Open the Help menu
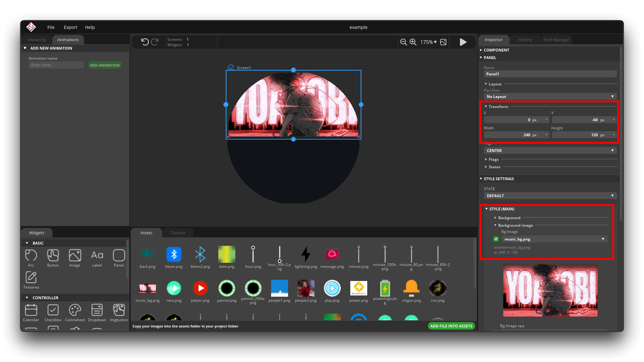The width and height of the screenshot is (644, 362). (x=90, y=27)
